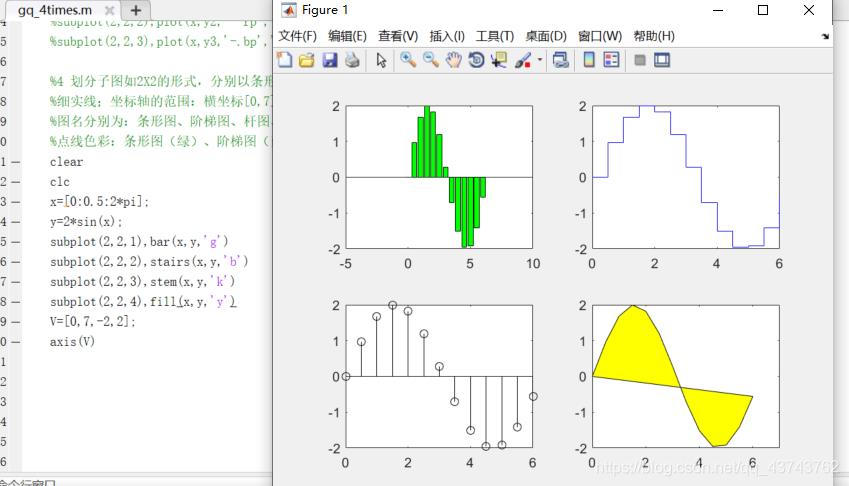
Task: Close the gq_4times.m editor tab
Action: [x=109, y=10]
